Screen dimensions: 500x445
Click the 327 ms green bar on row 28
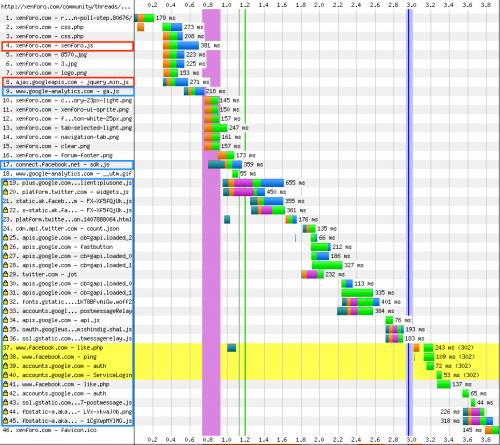(327, 265)
